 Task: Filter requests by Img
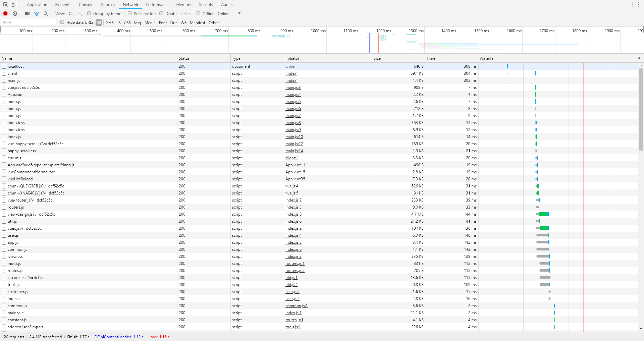(138, 23)
